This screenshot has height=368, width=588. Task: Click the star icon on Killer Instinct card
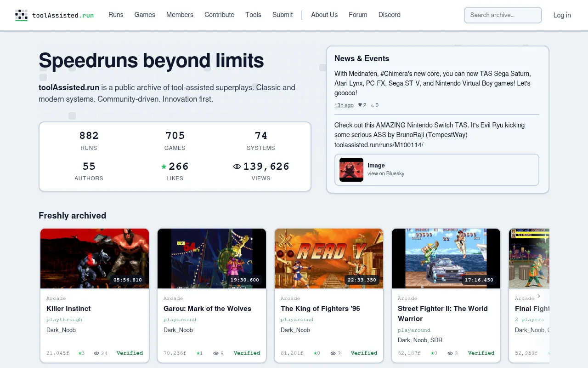[79, 353]
